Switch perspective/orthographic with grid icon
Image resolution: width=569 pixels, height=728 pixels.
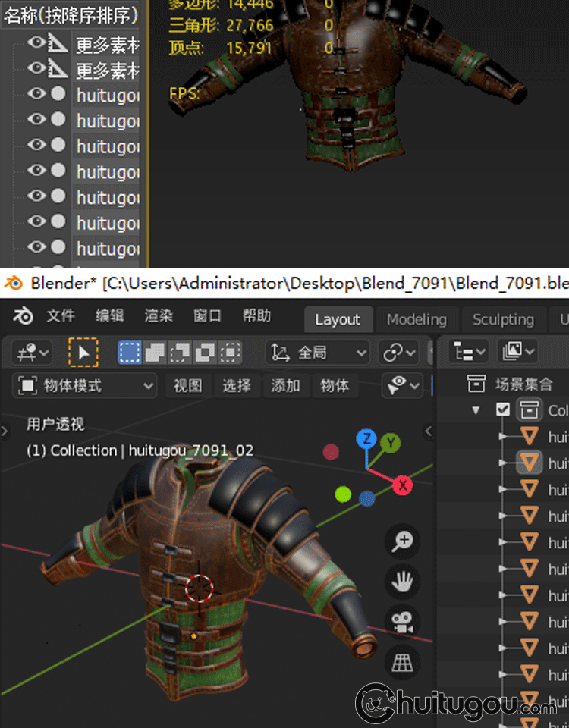coord(401,663)
